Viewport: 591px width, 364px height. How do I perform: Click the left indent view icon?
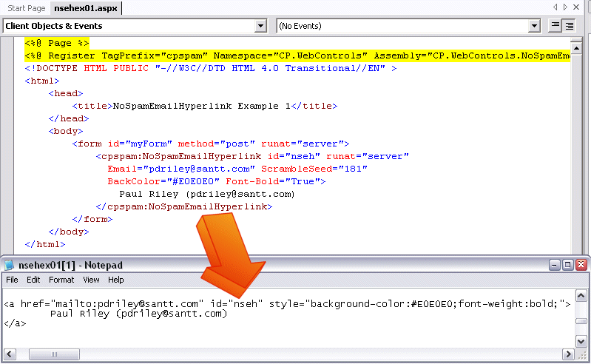(555, 26)
